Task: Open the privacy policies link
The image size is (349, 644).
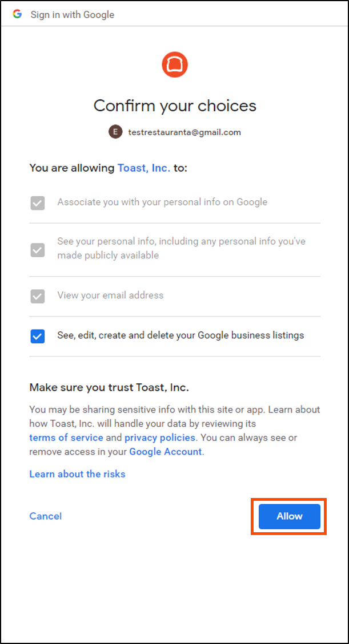Action: coord(160,438)
